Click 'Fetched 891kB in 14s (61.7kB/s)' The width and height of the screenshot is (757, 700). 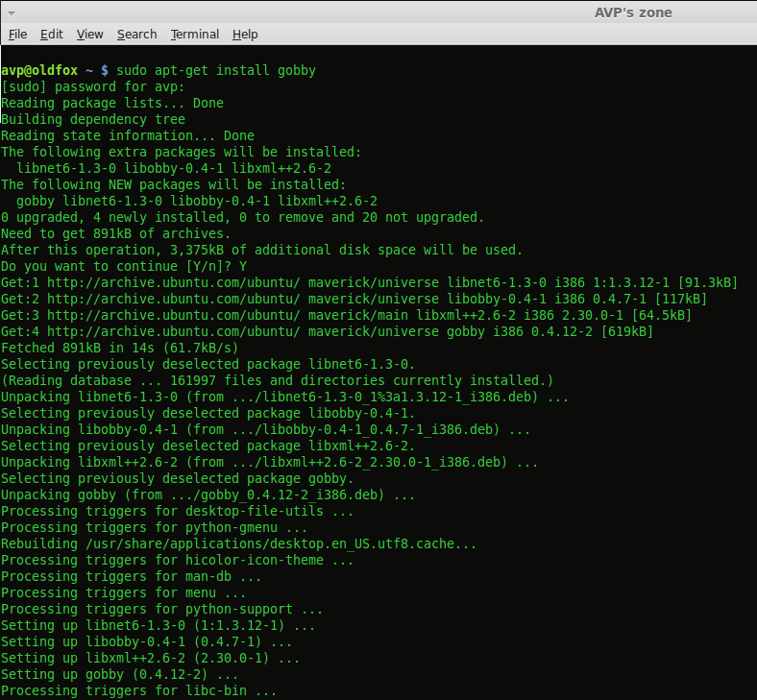point(120,349)
